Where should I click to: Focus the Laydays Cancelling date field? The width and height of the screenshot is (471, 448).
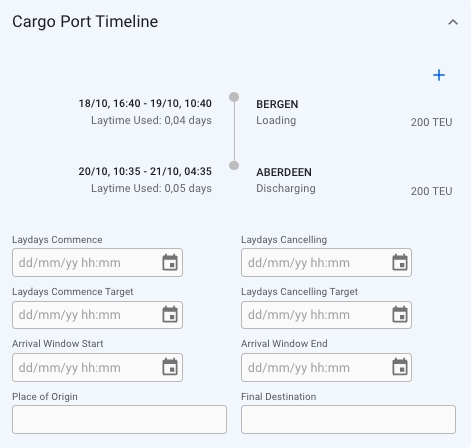pyautogui.click(x=326, y=262)
